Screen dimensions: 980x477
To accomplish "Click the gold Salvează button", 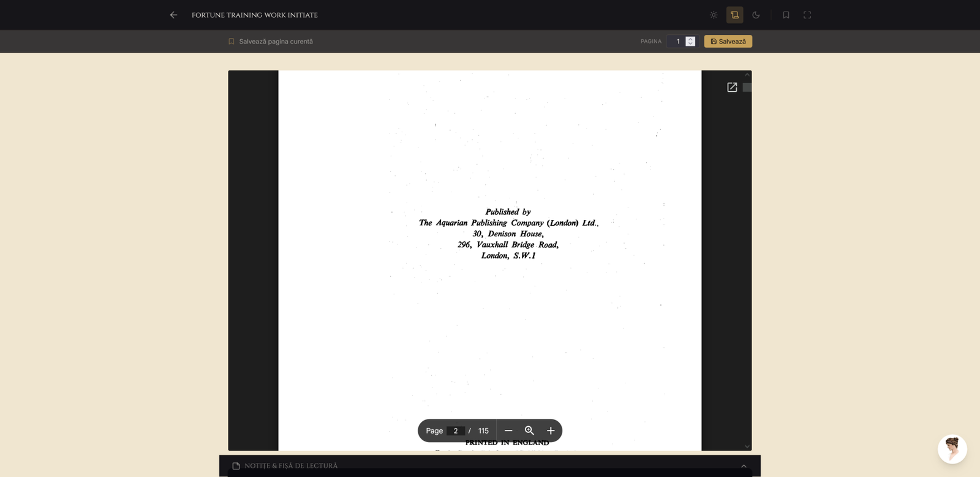I will 728,42.
